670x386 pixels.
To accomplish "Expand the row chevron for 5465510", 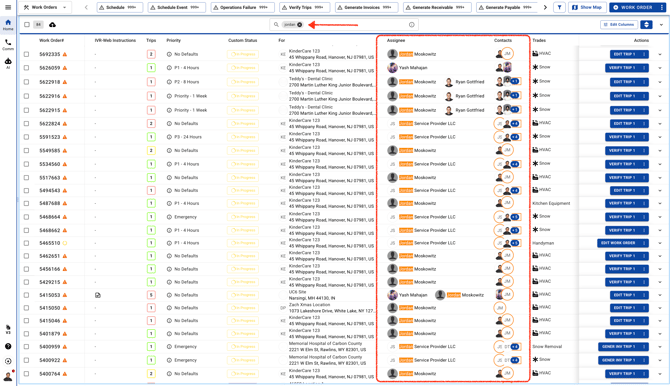I will pos(660,243).
